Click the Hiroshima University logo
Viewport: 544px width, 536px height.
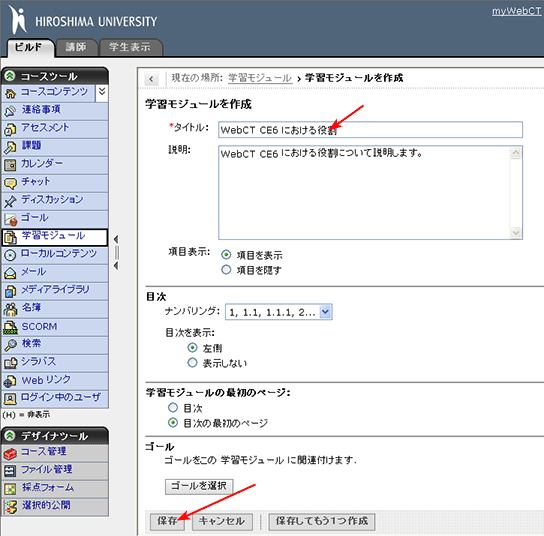pos(82,20)
